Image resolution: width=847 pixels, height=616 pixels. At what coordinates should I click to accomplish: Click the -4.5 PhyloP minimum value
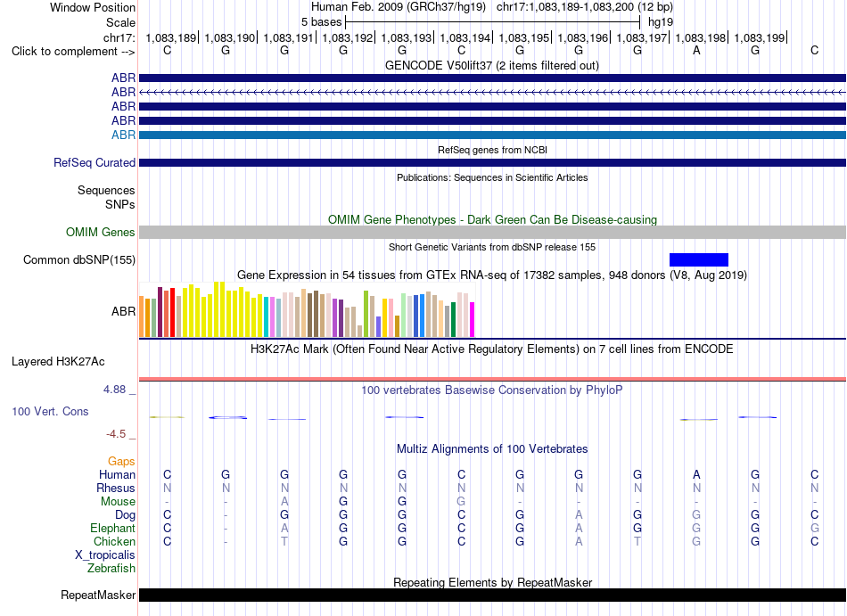click(116, 434)
